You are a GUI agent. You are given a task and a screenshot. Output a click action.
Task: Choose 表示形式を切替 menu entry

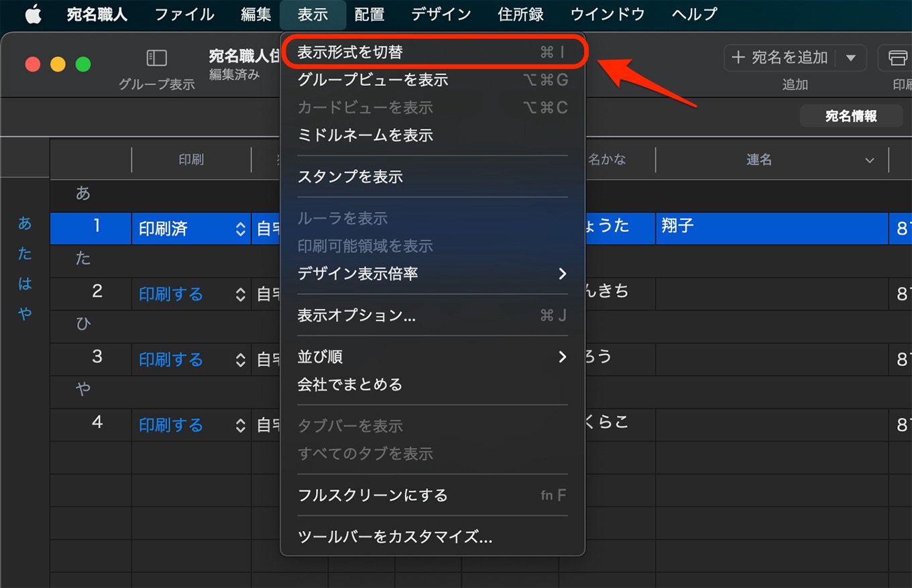433,52
